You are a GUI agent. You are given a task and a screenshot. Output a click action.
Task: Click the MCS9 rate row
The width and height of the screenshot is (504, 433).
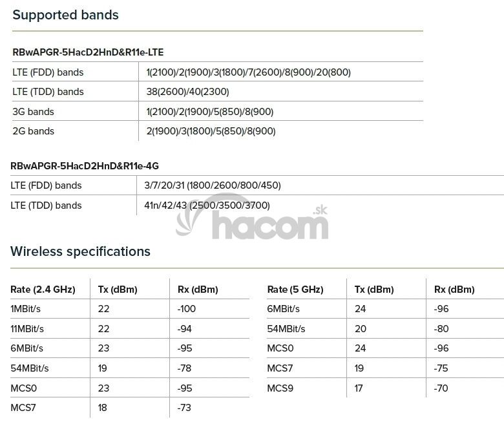[x=280, y=388]
